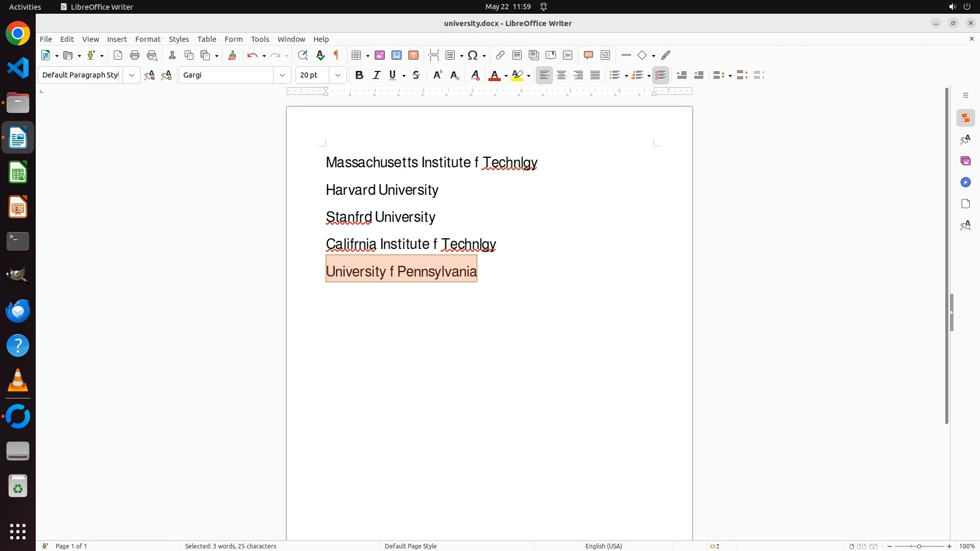Viewport: 980px width, 551px height.
Task: Open the sidebar Navigator panel
Action: click(x=965, y=182)
